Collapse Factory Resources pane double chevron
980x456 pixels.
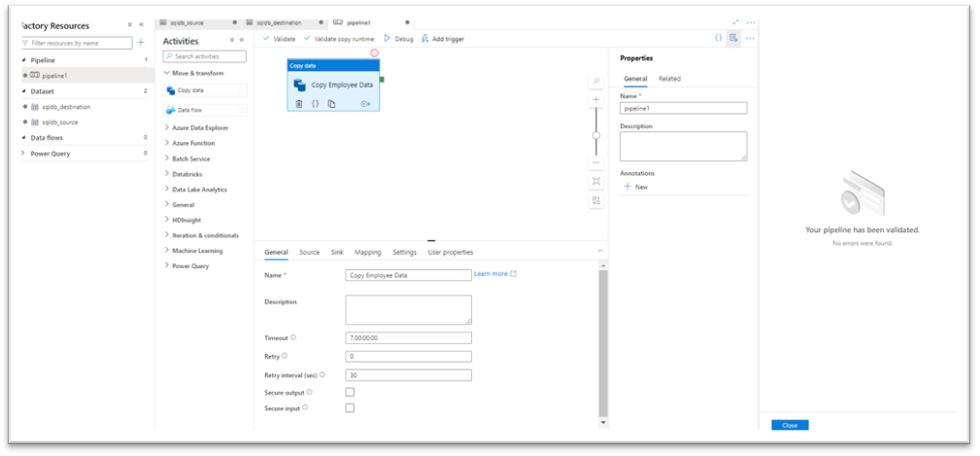141,25
